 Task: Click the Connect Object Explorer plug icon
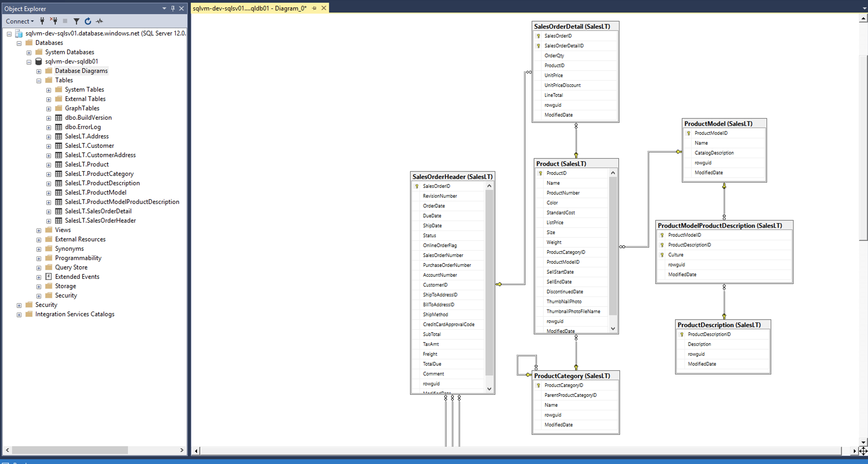click(42, 21)
